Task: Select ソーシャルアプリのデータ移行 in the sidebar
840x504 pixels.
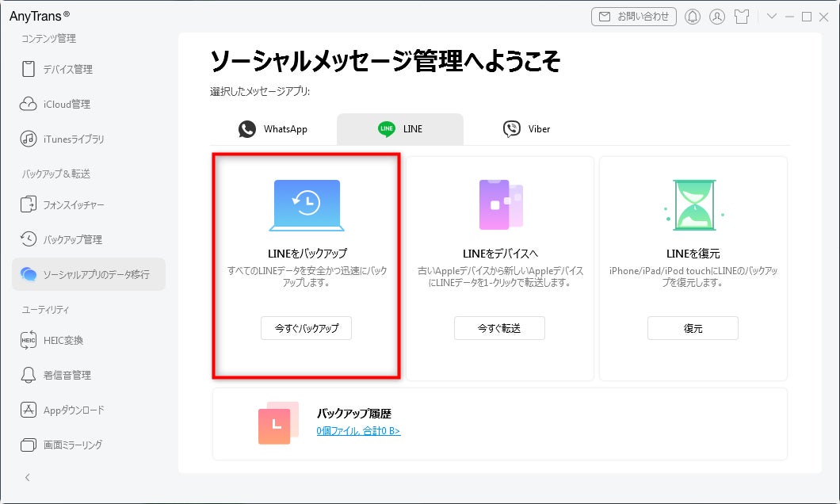Action: (89, 274)
